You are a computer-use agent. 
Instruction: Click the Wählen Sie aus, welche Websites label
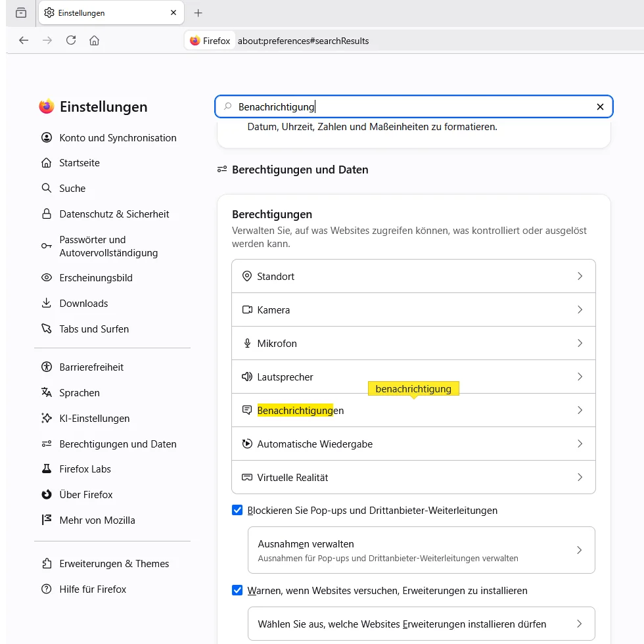[x=402, y=624]
